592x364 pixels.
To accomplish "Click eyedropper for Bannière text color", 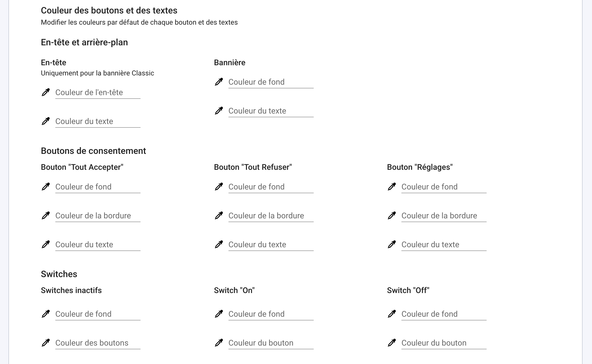I will pyautogui.click(x=219, y=111).
